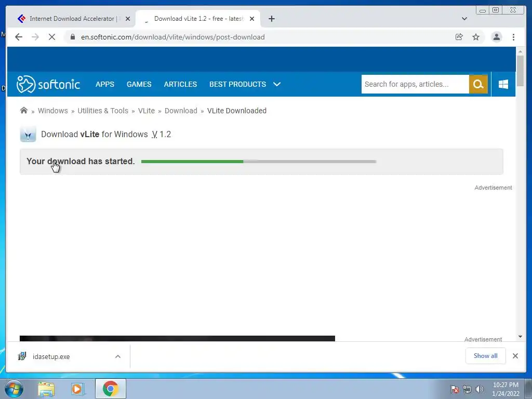
Task: Open the volume tray icon
Action: pos(480,389)
